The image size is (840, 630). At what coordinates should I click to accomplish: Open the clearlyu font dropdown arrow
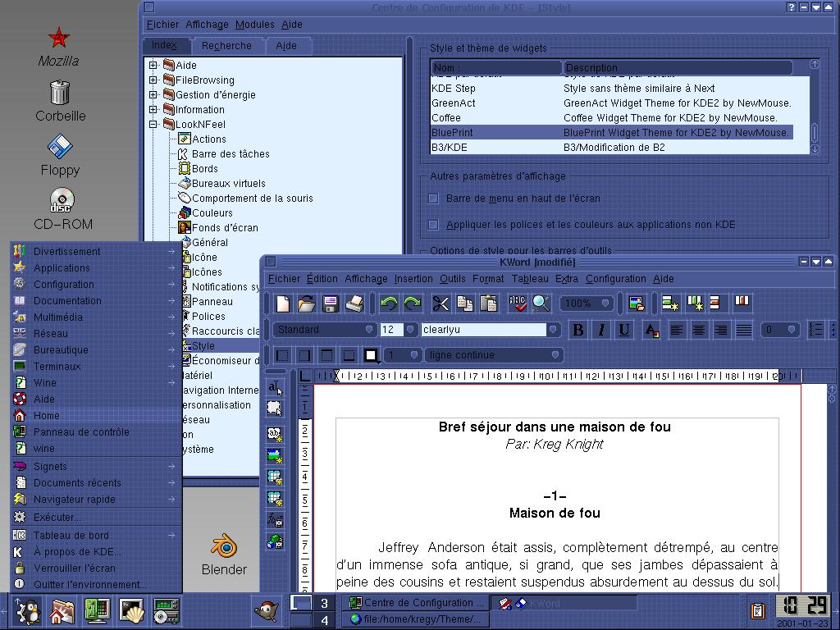click(x=554, y=330)
